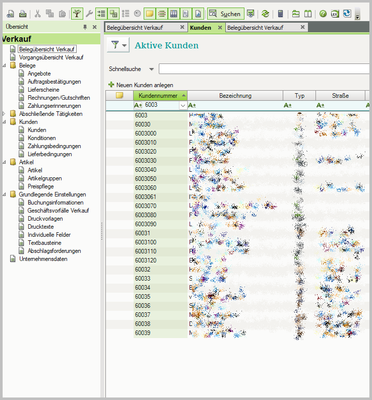This screenshot has width=372, height=400.
Task: Click the clock history icon
Action: click(x=137, y=14)
